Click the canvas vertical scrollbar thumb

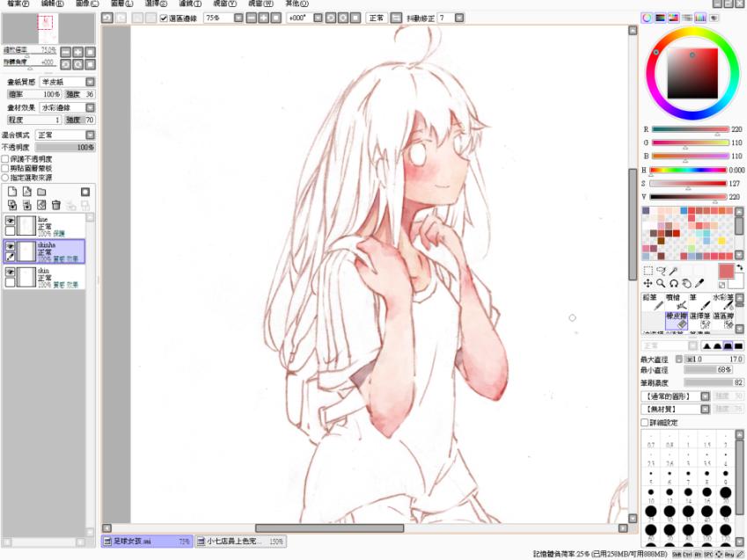pos(633,224)
